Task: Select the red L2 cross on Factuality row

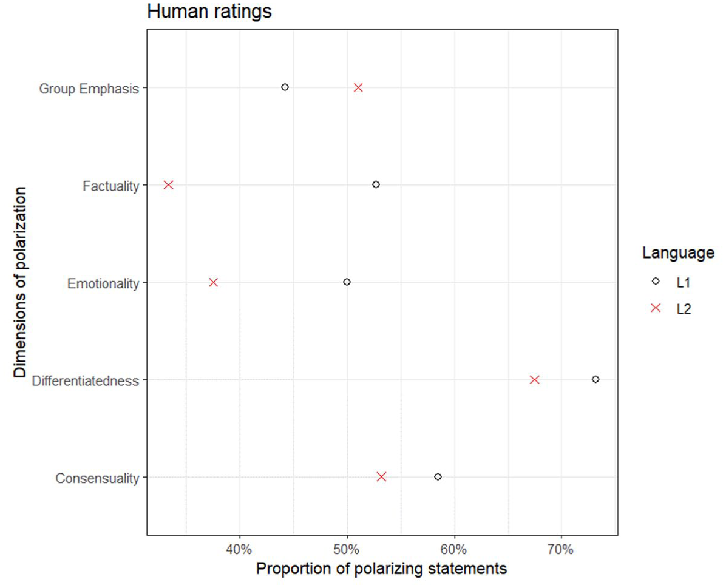Action: pyautogui.click(x=168, y=184)
